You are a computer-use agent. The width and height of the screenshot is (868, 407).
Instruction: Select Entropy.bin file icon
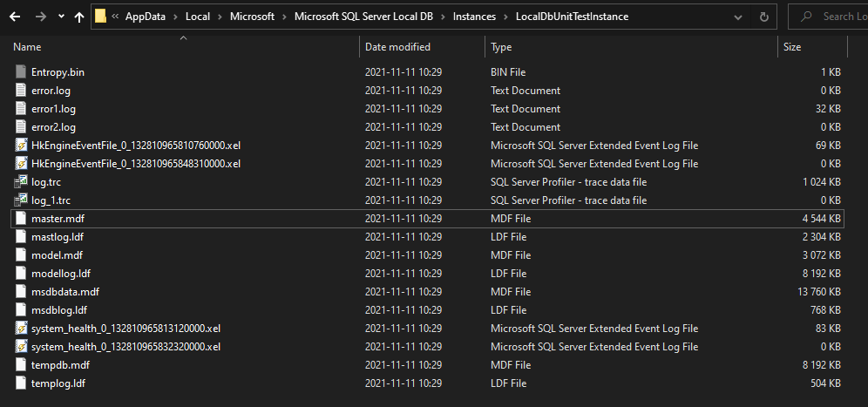point(21,72)
